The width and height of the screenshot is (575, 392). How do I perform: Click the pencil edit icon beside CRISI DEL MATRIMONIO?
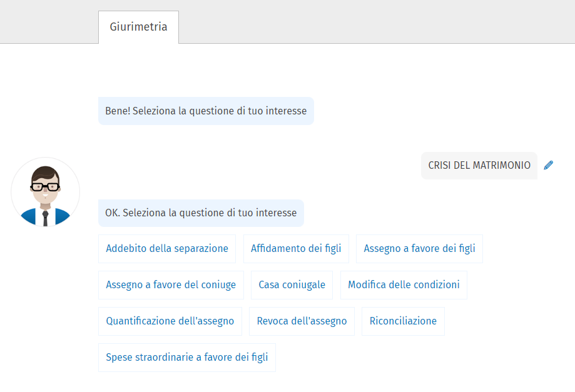(x=549, y=166)
